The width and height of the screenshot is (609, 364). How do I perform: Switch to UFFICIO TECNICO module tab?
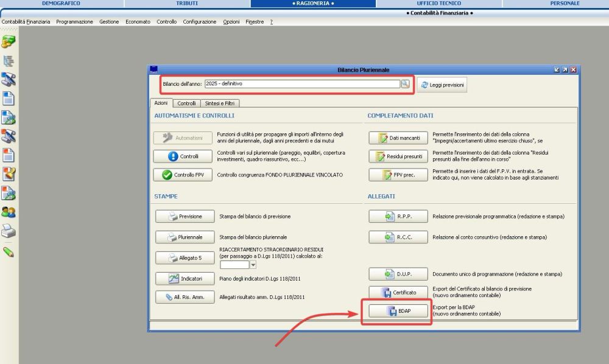click(439, 3)
